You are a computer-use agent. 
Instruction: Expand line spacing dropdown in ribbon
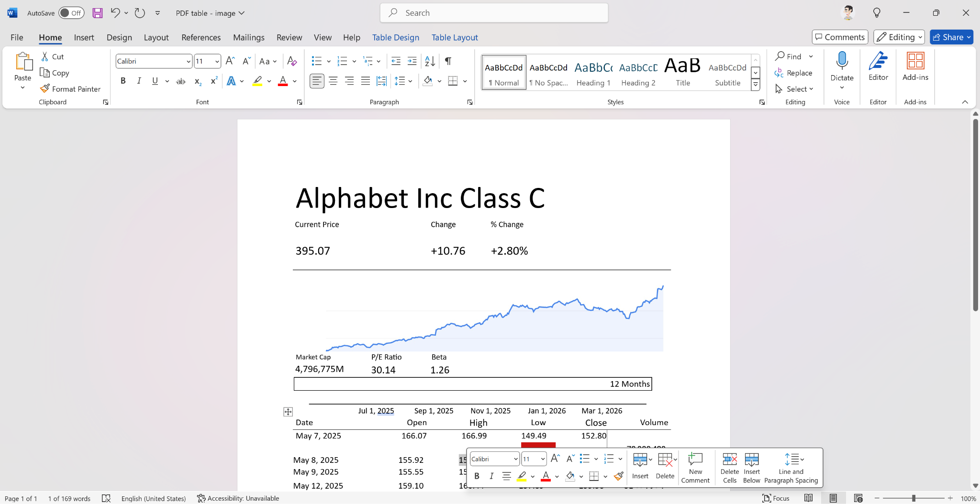410,81
